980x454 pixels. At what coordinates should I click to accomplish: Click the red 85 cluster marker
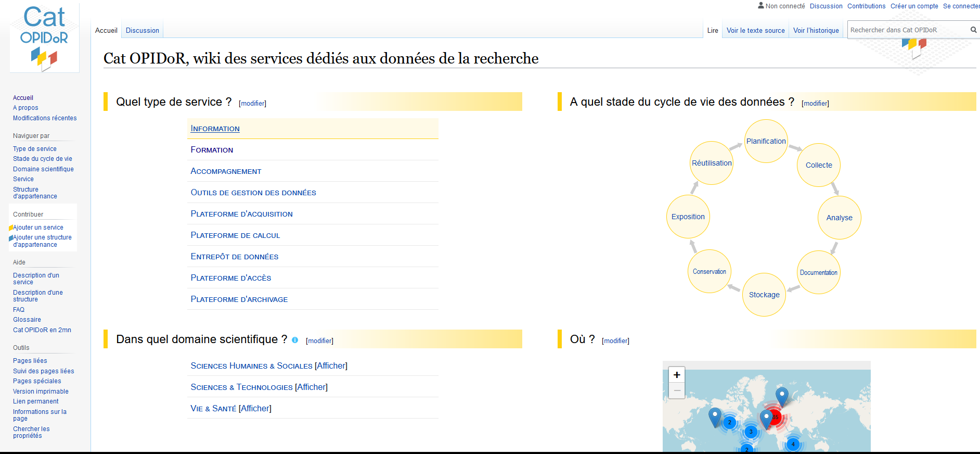pyautogui.click(x=776, y=418)
